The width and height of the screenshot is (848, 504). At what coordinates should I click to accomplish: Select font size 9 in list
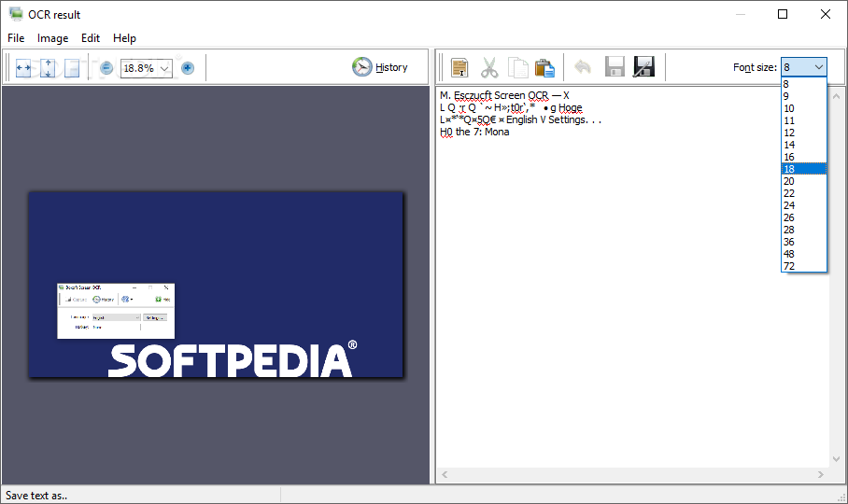(x=804, y=96)
